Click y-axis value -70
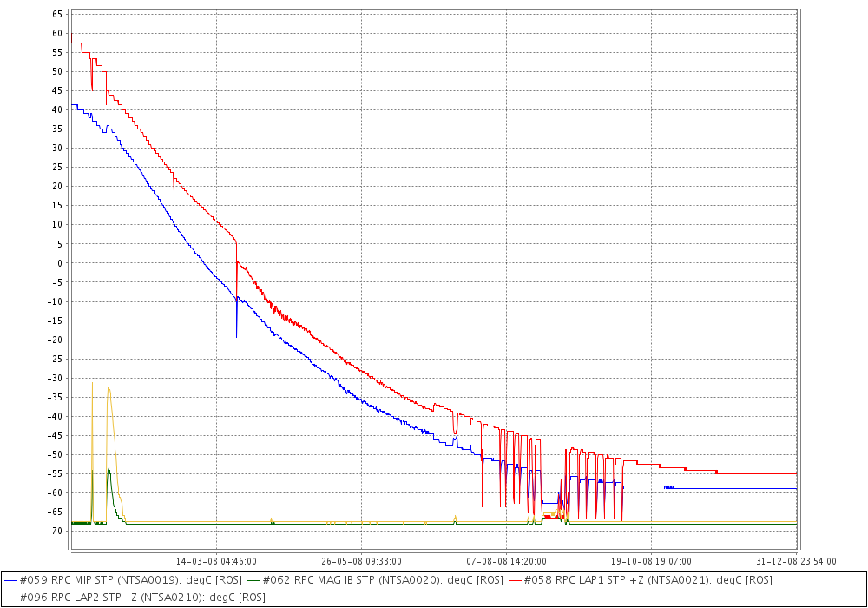 click(x=56, y=531)
